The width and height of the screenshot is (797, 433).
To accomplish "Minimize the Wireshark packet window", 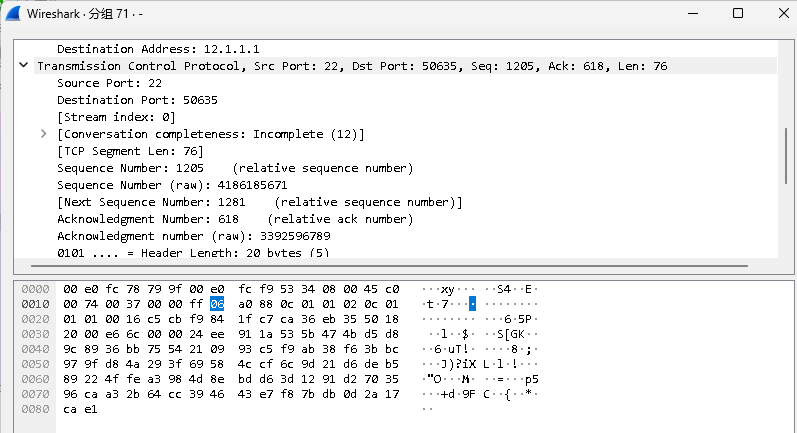I will pos(692,13).
